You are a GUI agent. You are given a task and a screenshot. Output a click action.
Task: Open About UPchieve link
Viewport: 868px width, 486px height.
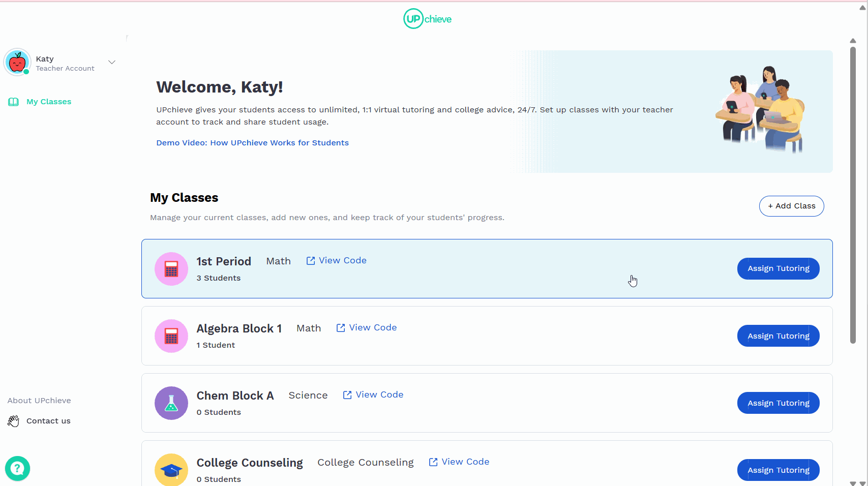click(39, 401)
